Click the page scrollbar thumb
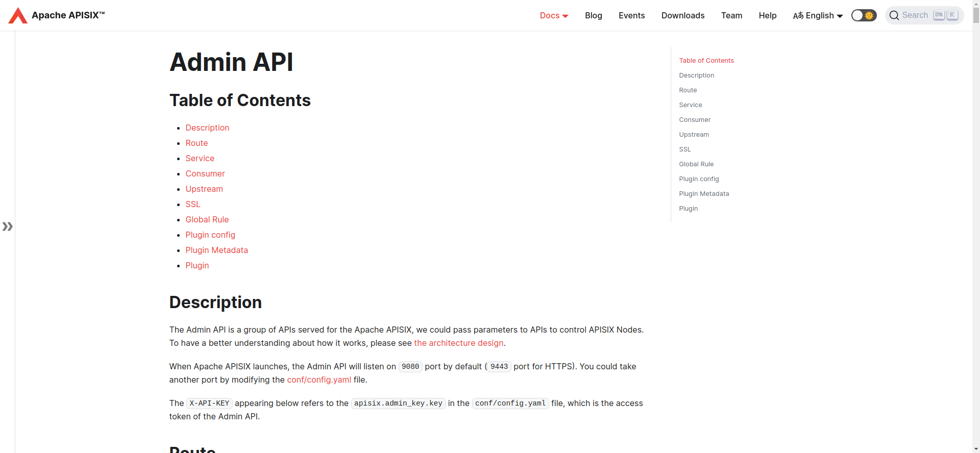This screenshot has width=980, height=453. [x=976, y=15]
